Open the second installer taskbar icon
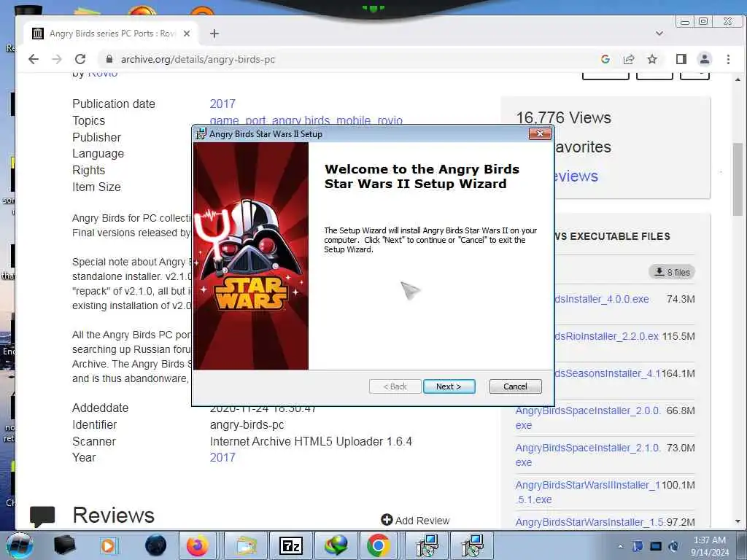Image resolution: width=747 pixels, height=560 pixels. (472, 545)
